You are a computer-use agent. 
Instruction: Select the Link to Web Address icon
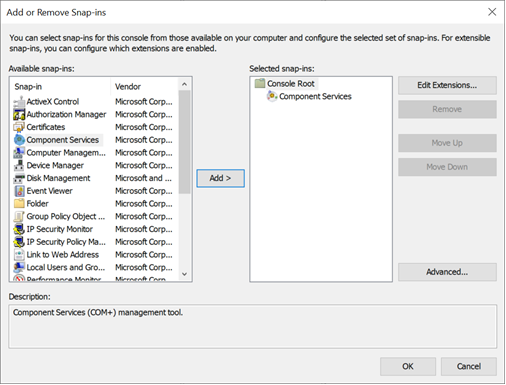coord(19,255)
